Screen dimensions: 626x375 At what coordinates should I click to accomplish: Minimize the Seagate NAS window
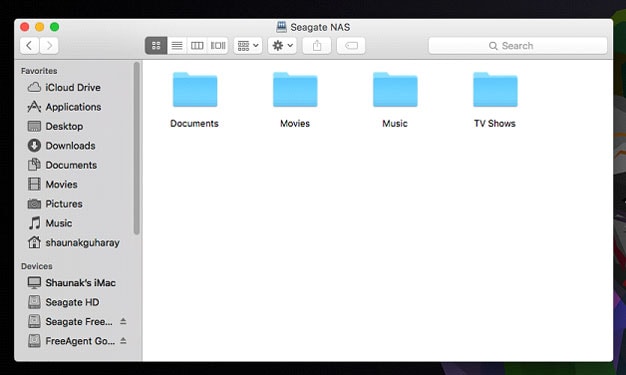[40, 27]
